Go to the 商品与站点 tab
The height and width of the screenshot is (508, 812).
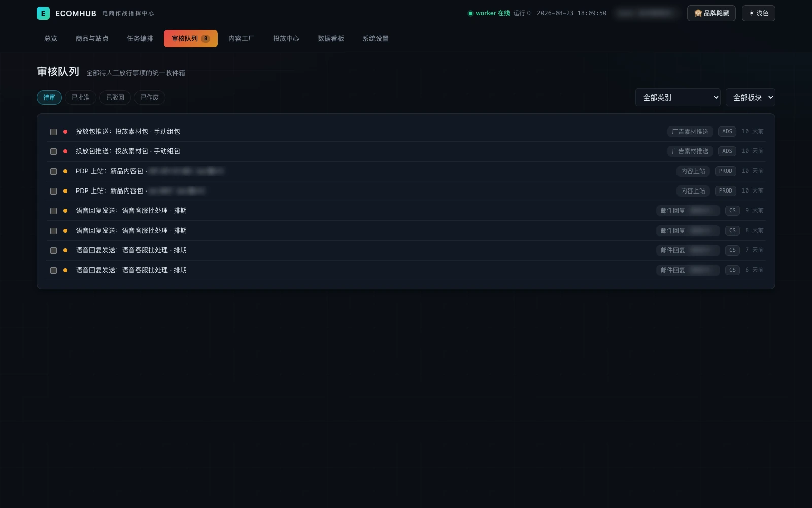[x=92, y=39]
